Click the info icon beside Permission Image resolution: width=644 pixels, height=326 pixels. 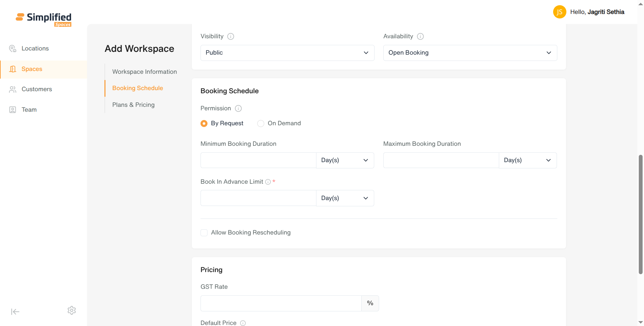[x=238, y=108]
